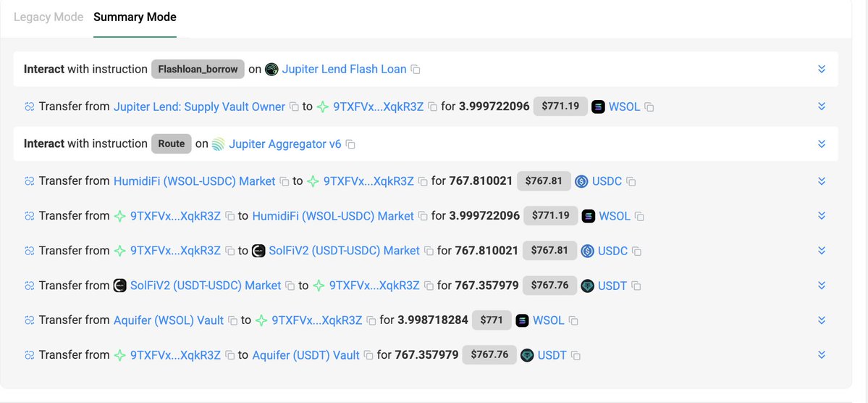Expand the Route instruction row

822,144
